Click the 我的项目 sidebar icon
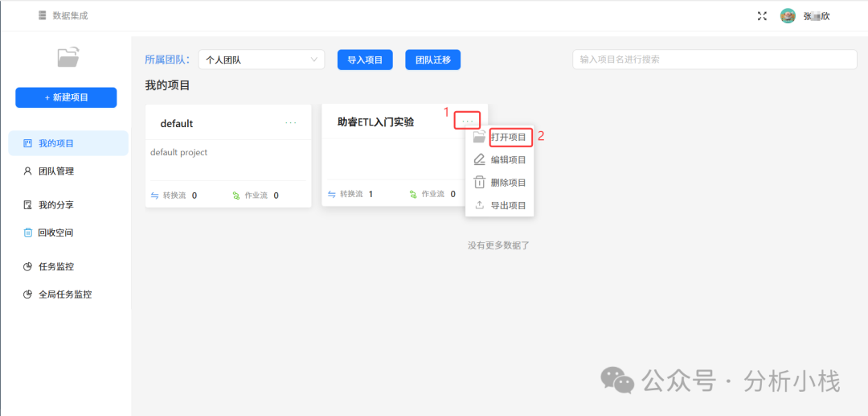Image resolution: width=868 pixels, height=416 pixels. click(x=27, y=143)
